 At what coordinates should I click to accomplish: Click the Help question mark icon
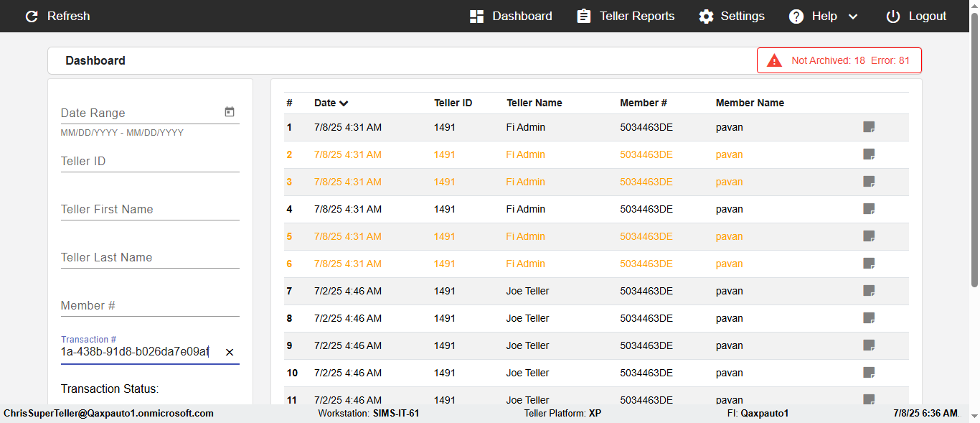796,17
